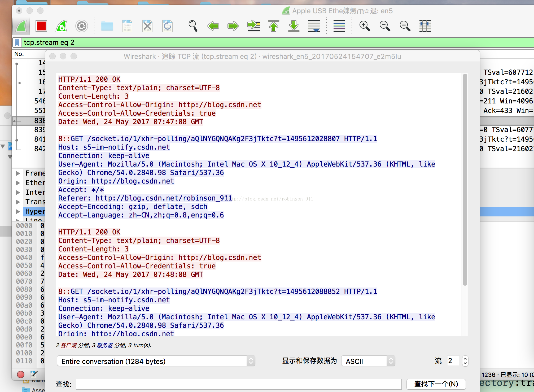Click the stream number stepper arrows
This screenshot has height=392, width=534.
(465, 361)
